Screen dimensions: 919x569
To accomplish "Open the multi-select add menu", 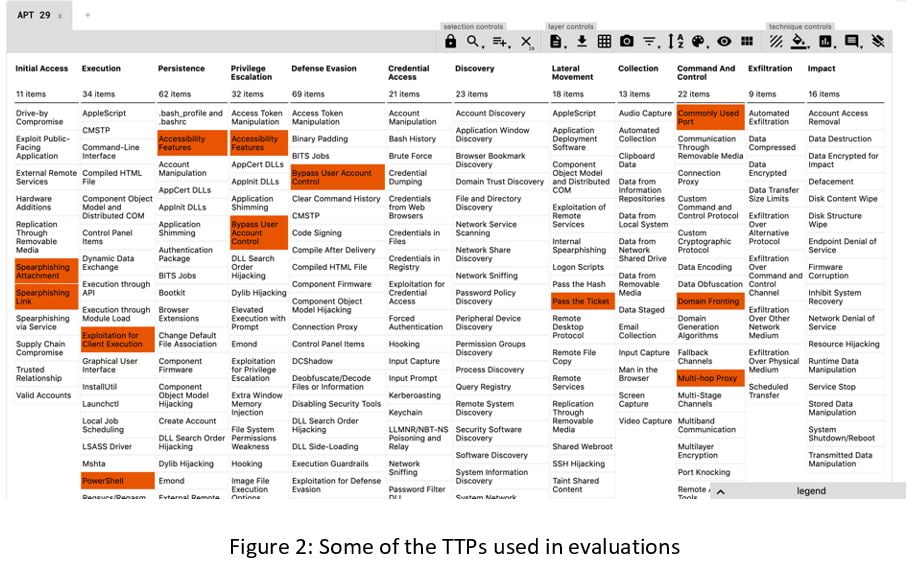I will tap(500, 41).
